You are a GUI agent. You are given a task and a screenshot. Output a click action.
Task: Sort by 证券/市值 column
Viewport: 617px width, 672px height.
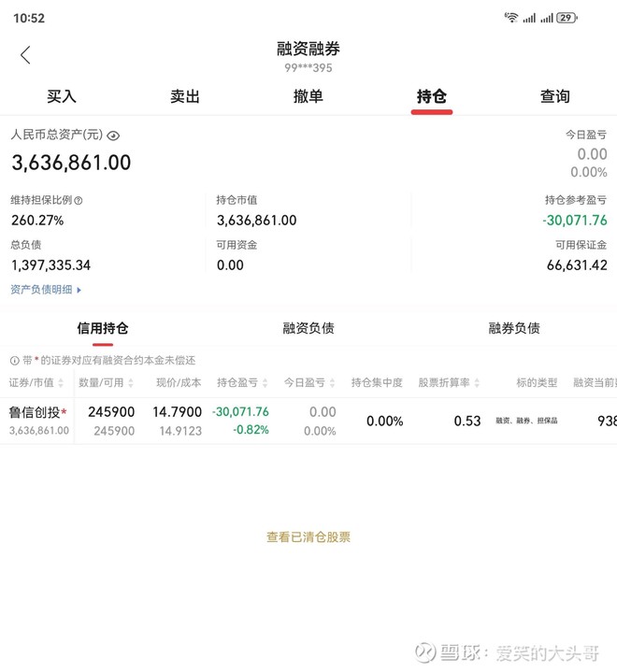tap(36, 382)
